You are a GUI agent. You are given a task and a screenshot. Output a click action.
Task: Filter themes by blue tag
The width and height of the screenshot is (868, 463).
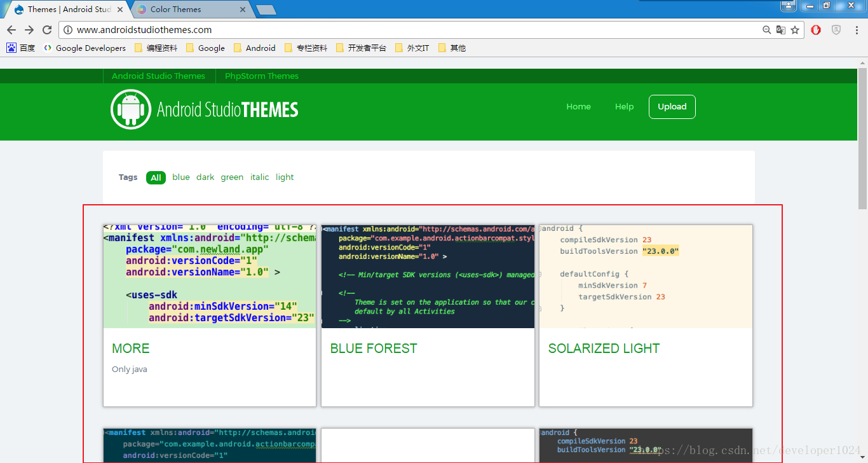180,177
